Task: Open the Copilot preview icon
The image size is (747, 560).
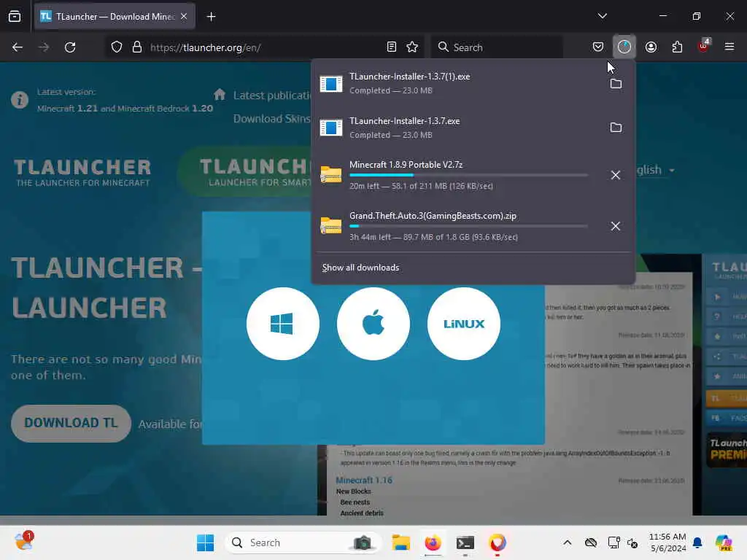Action: (x=723, y=542)
